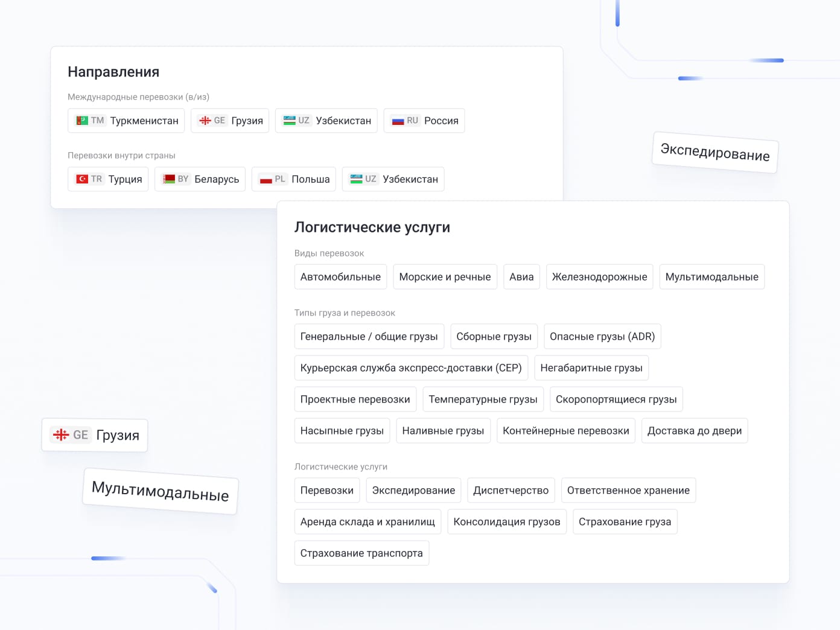Select the Автомобильные transport type

coord(340,277)
